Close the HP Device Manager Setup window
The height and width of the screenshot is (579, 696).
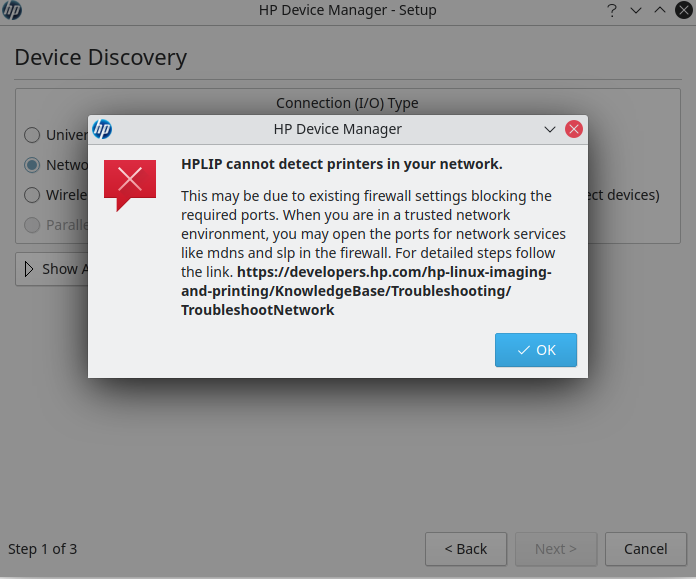coord(684,10)
